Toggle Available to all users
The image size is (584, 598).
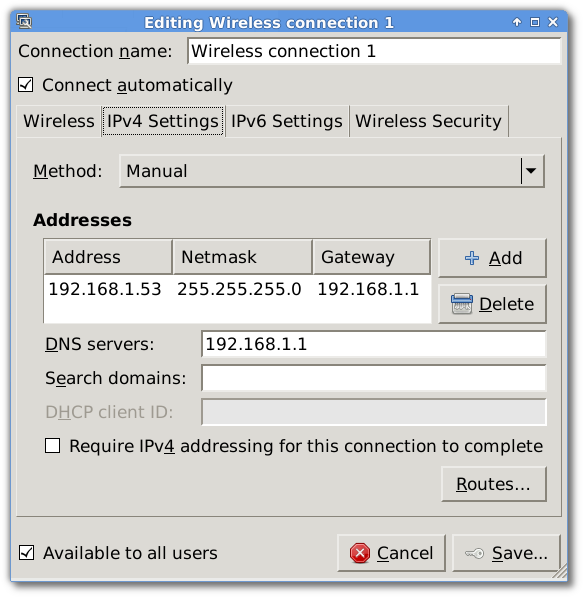click(x=26, y=553)
